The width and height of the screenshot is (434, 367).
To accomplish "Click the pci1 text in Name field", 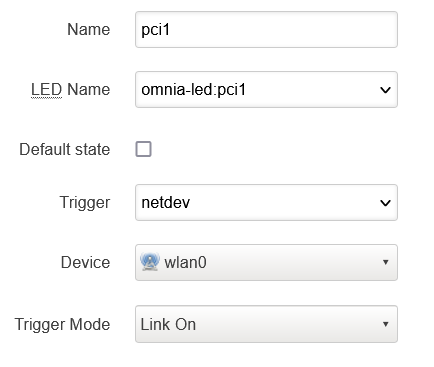I will coord(156,30).
